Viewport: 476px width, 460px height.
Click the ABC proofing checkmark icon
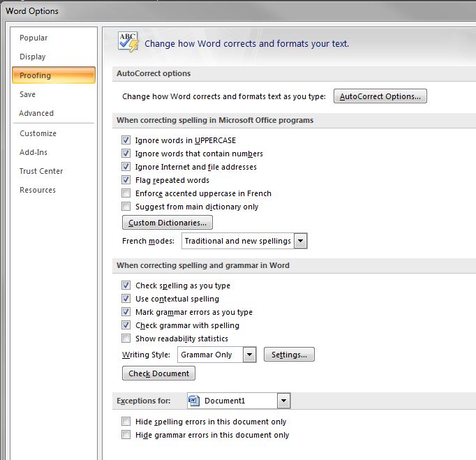pos(128,42)
